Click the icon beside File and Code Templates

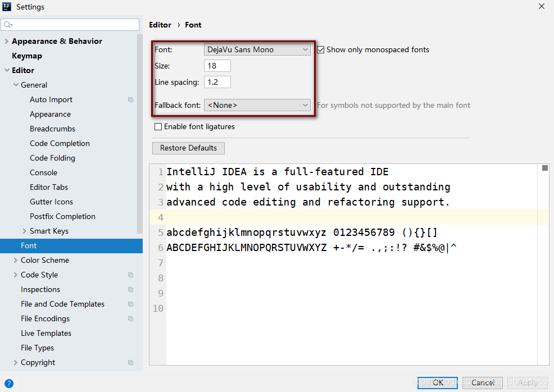click(x=131, y=304)
